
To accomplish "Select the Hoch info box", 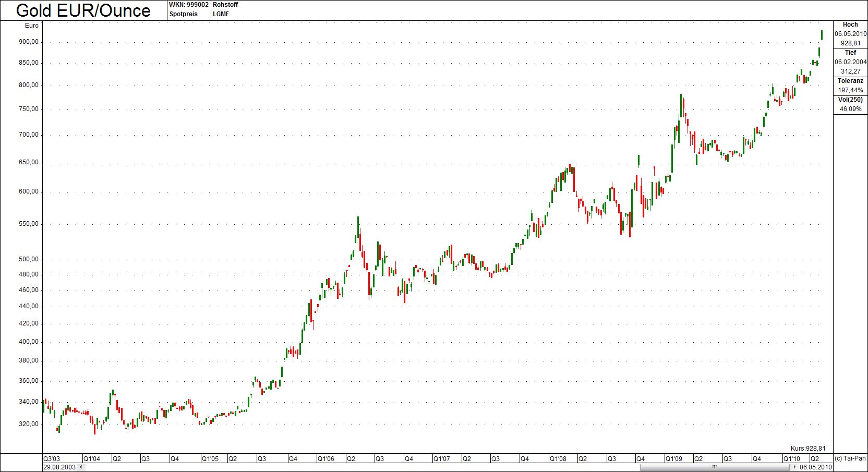I will [x=850, y=34].
